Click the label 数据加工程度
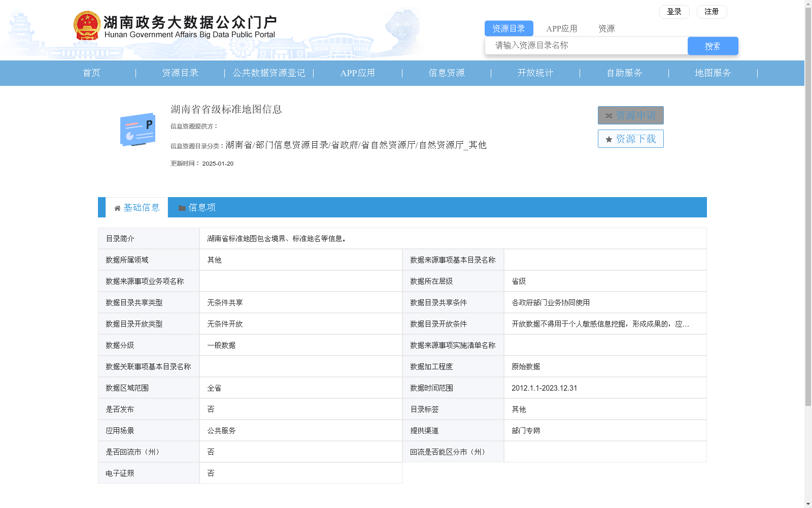 click(431, 367)
